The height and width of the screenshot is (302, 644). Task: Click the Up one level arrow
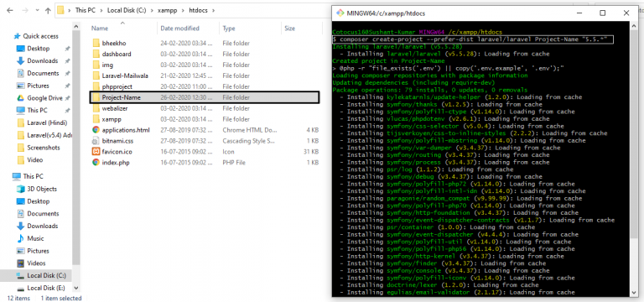click(48, 11)
